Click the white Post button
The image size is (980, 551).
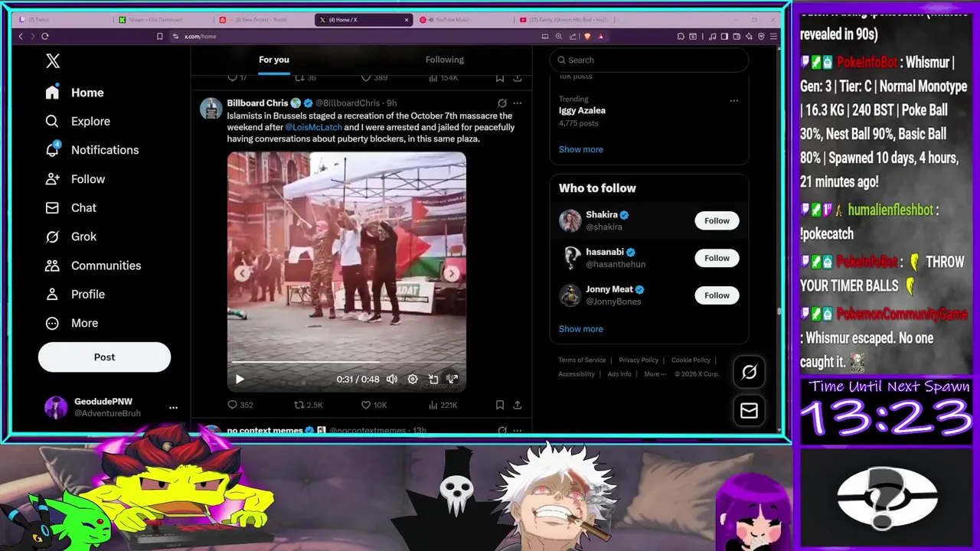[104, 357]
